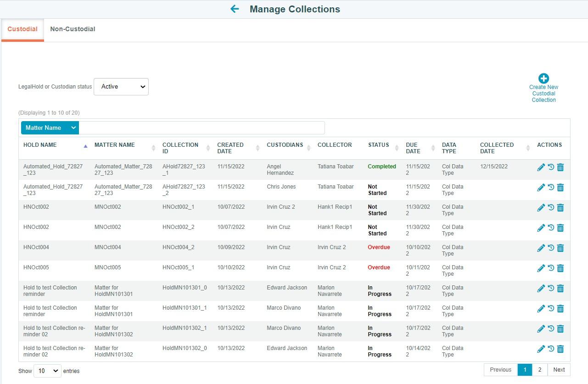Click custodian name Chris Jones
The height and width of the screenshot is (384, 588).
(x=281, y=187)
